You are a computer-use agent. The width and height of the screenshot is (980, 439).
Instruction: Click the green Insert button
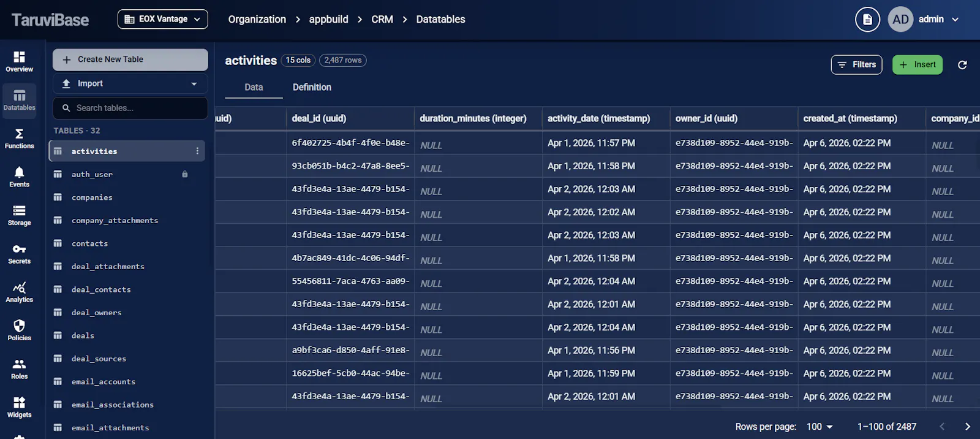917,64
